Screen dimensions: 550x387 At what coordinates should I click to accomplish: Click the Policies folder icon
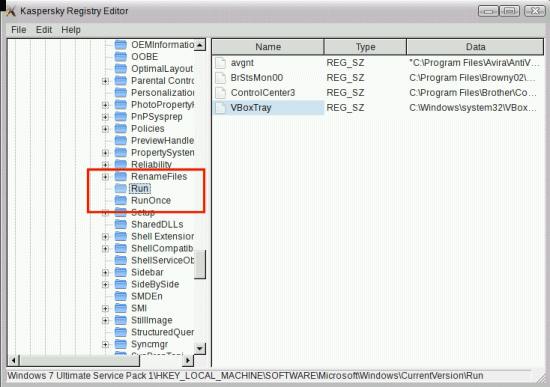coord(121,129)
